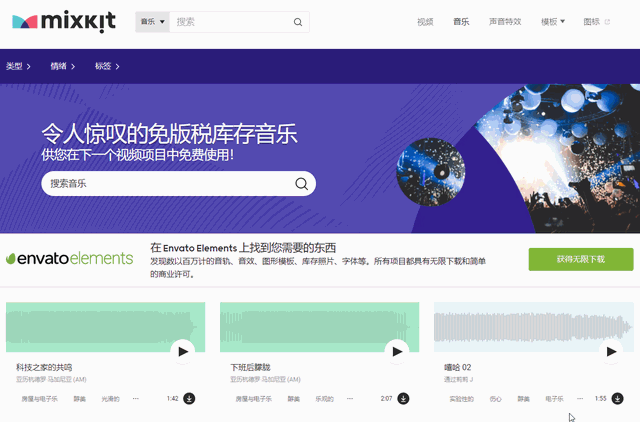Seek within the 下班后朦胧 waveform

click(x=319, y=327)
